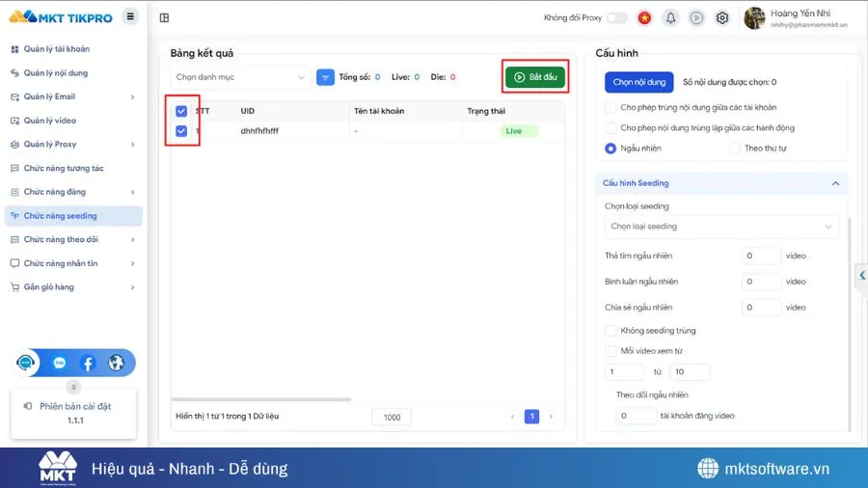Screen dimensions: 868x488
Task: Click the Trạng thái column header
Action: click(x=486, y=111)
